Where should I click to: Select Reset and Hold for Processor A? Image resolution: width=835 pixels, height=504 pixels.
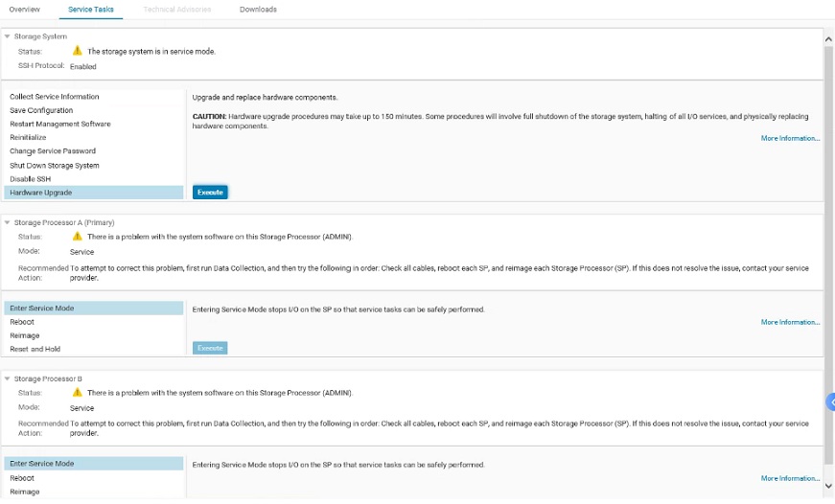(35, 349)
